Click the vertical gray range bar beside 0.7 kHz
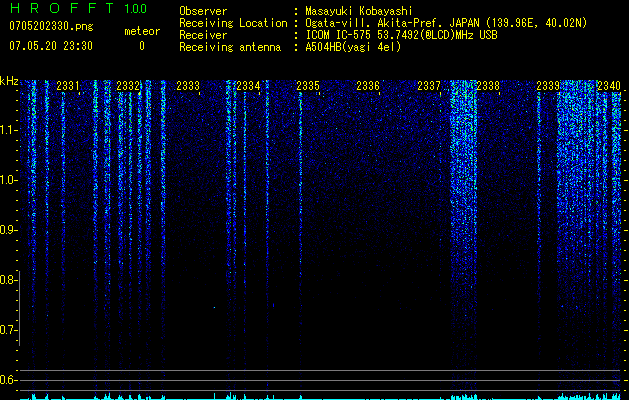 [19, 308]
